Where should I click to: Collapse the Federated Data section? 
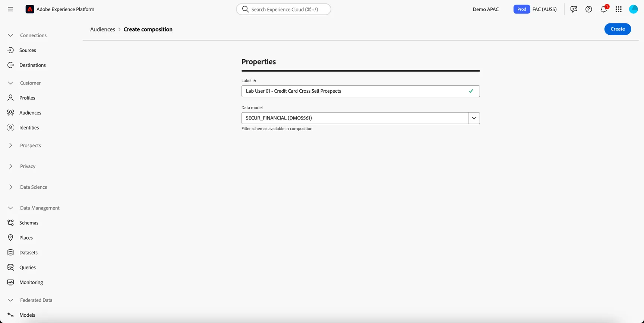10,300
